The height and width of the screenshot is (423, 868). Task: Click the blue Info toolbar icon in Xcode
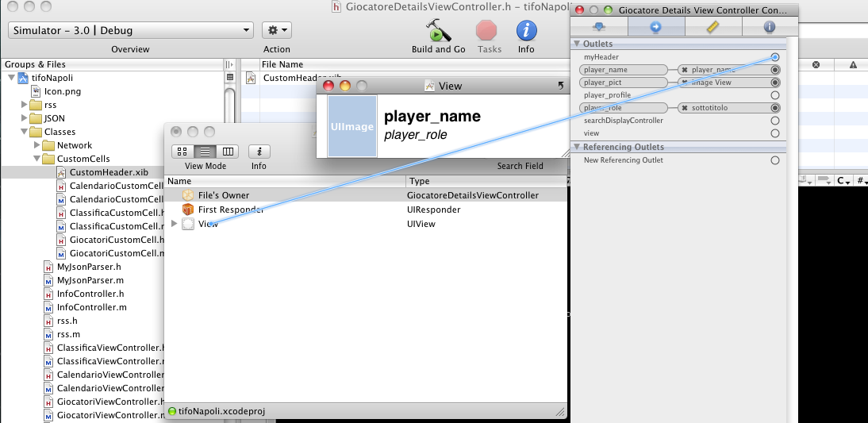click(x=526, y=32)
